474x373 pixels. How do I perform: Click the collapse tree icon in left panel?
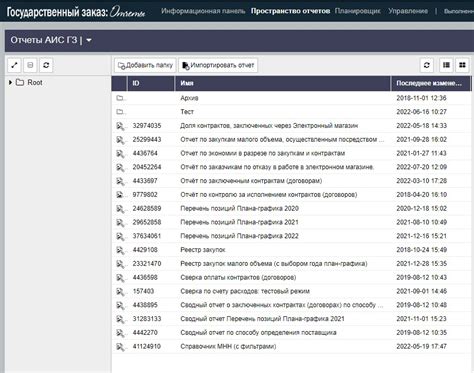[x=30, y=65]
